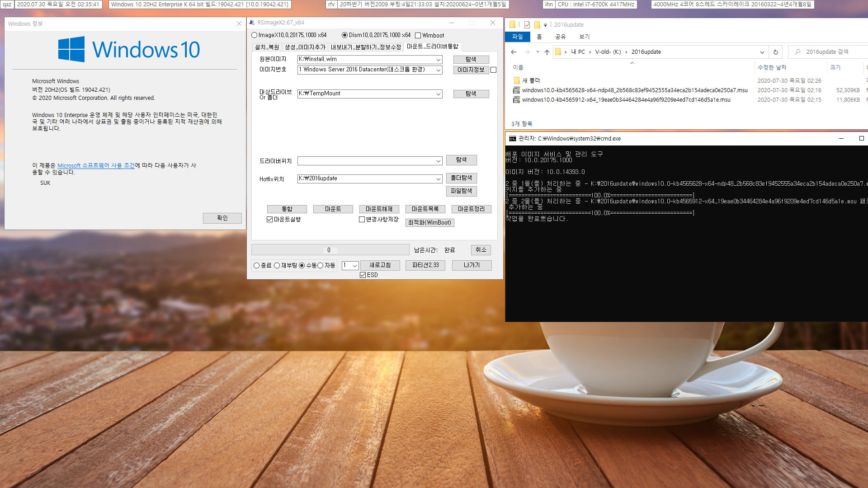Click the Microsoft 소프트웨어 사용 조건 link
Screen dimensions: 868x488
(x=96, y=166)
